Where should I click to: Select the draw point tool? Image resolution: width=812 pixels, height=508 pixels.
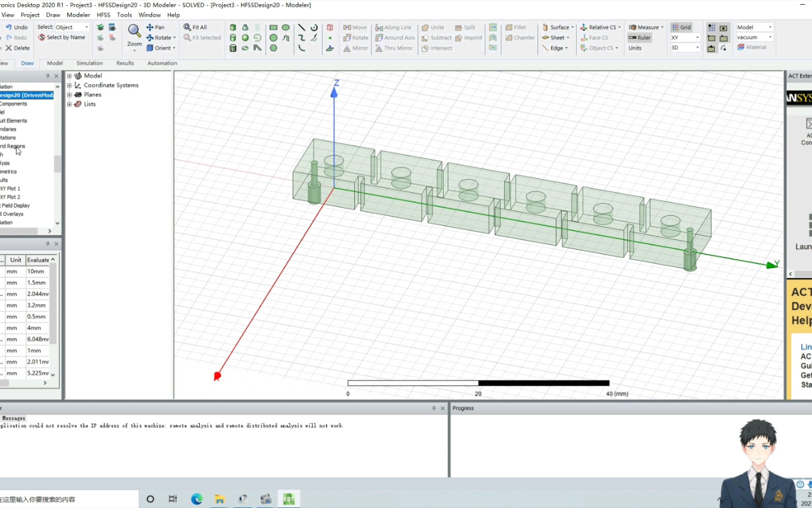[330, 38]
